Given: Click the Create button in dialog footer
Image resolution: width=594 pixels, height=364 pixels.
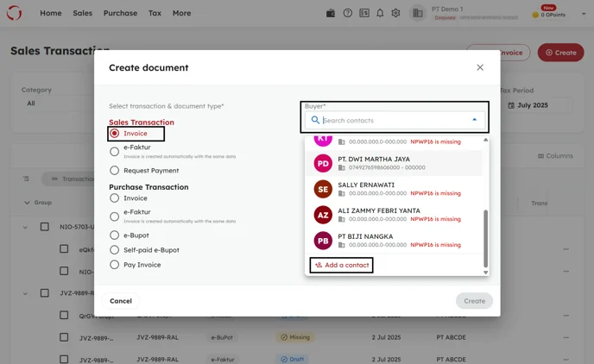Looking at the screenshot, I should tap(474, 301).
